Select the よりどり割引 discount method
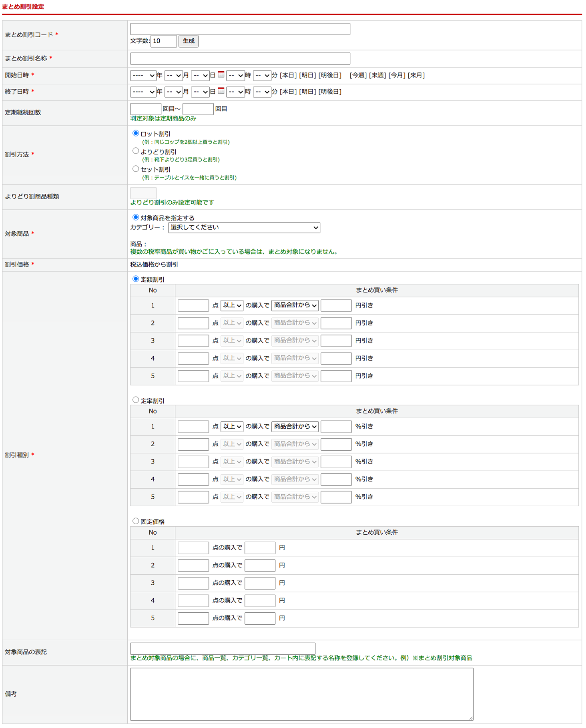This screenshot has height=728, width=586. click(x=136, y=151)
